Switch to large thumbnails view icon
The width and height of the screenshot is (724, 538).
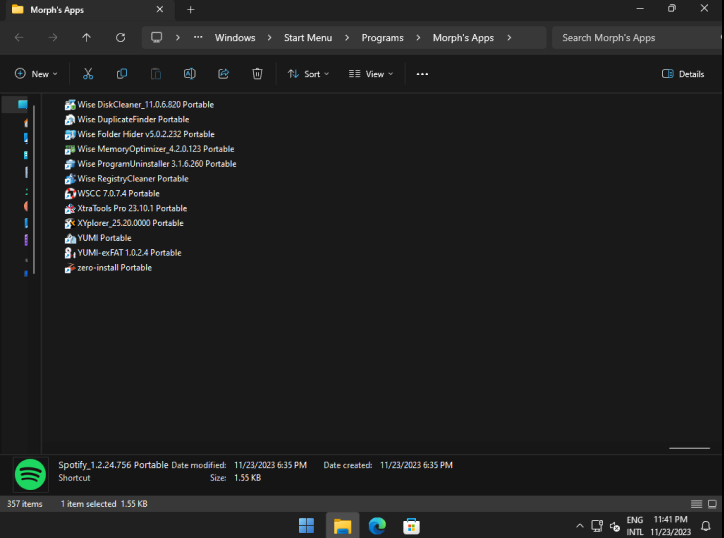(x=712, y=504)
